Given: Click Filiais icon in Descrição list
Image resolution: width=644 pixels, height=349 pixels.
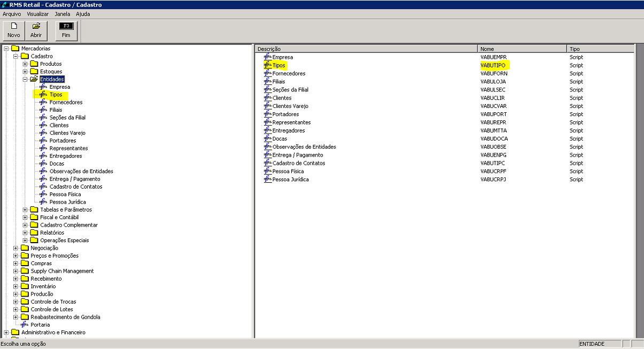Looking at the screenshot, I should coord(268,81).
